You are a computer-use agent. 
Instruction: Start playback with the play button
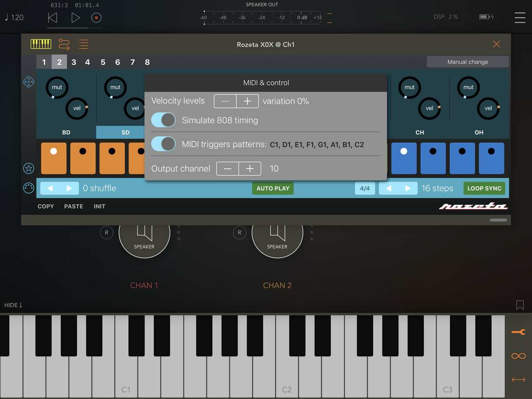(x=75, y=18)
